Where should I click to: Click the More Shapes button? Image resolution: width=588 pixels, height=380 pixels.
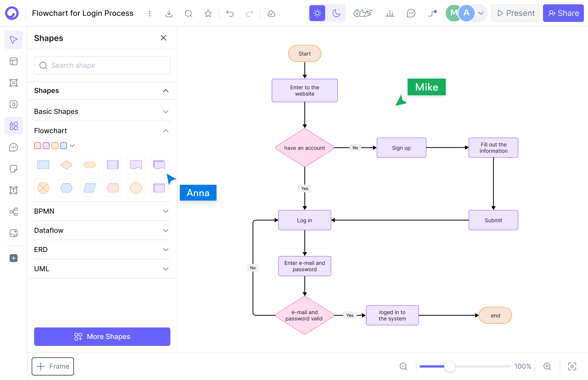pyautogui.click(x=102, y=337)
